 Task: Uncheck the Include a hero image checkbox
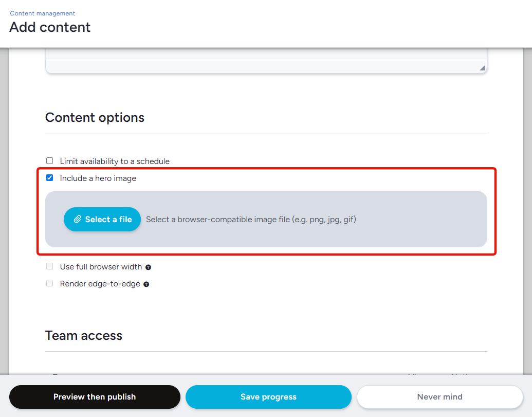click(x=50, y=178)
